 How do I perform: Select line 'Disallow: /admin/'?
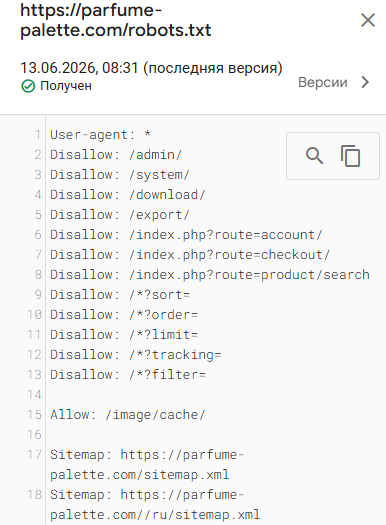pos(116,155)
